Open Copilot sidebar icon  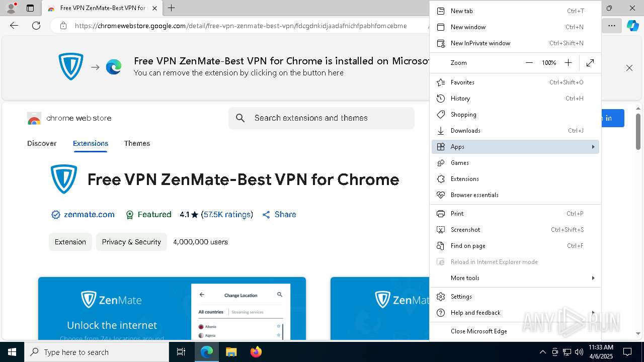click(x=632, y=26)
